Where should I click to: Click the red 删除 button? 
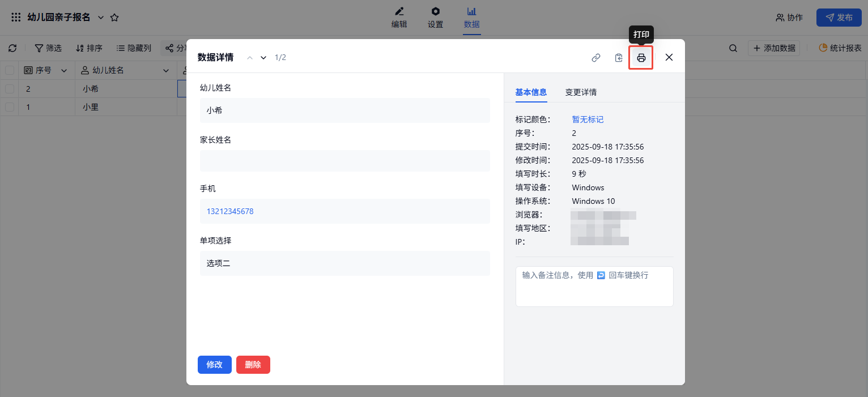(x=253, y=365)
